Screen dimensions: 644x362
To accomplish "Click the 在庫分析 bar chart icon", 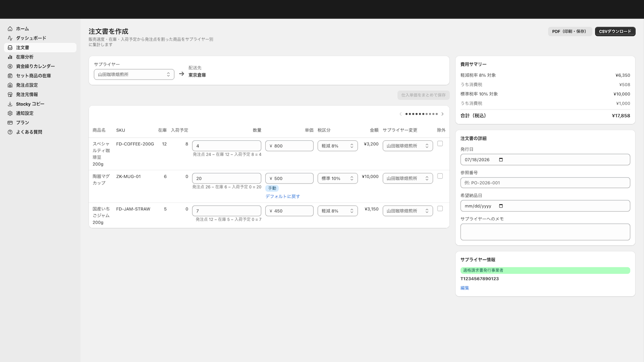I will point(10,57).
